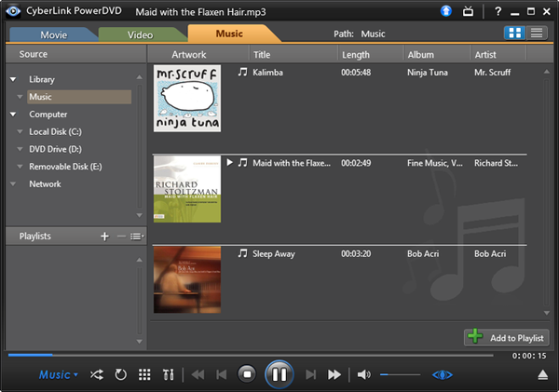The width and height of the screenshot is (559, 392).
Task: Expand Removable Disk (E:) arrow
Action: point(20,167)
